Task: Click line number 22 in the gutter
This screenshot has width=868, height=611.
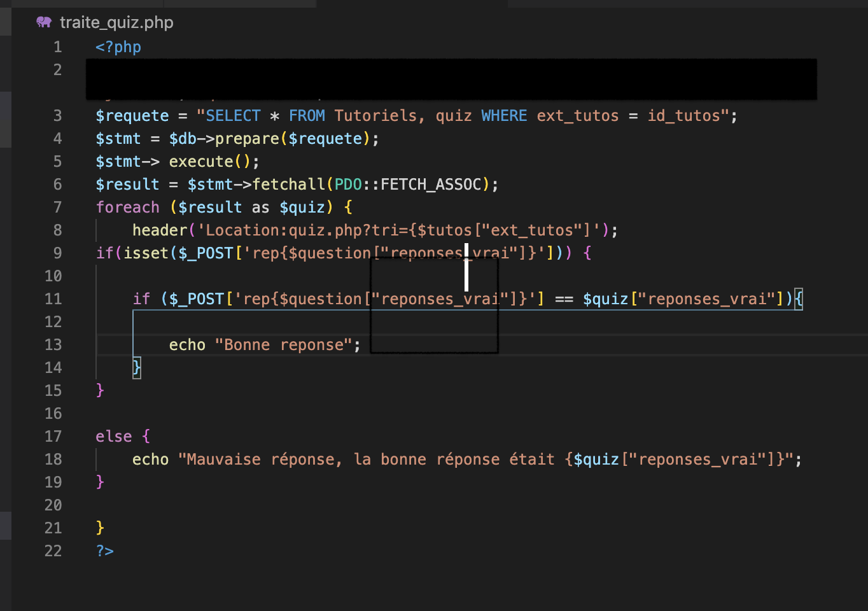Action: click(53, 551)
